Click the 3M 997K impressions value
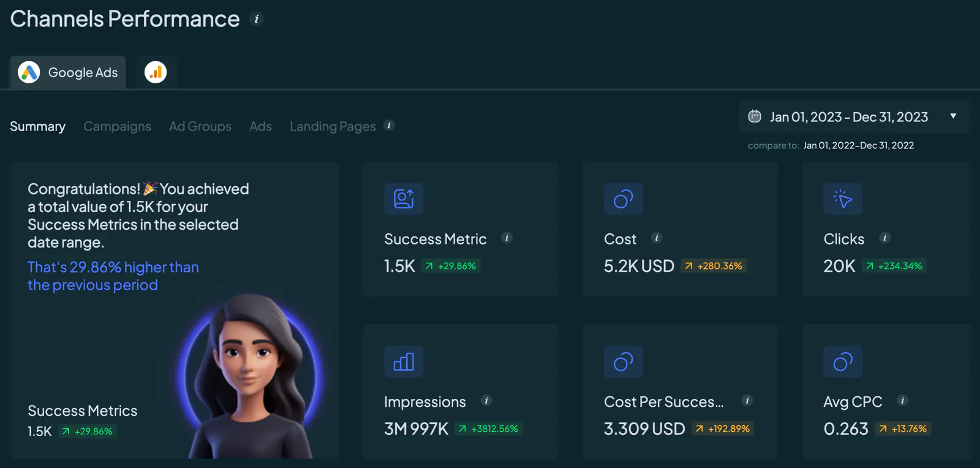Image resolution: width=980 pixels, height=468 pixels. click(417, 429)
